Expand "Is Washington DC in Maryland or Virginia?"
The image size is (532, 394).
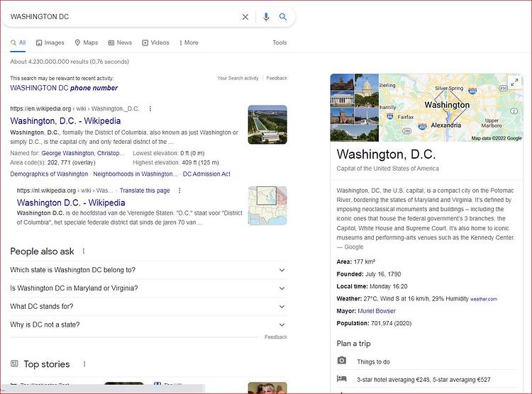click(x=149, y=288)
